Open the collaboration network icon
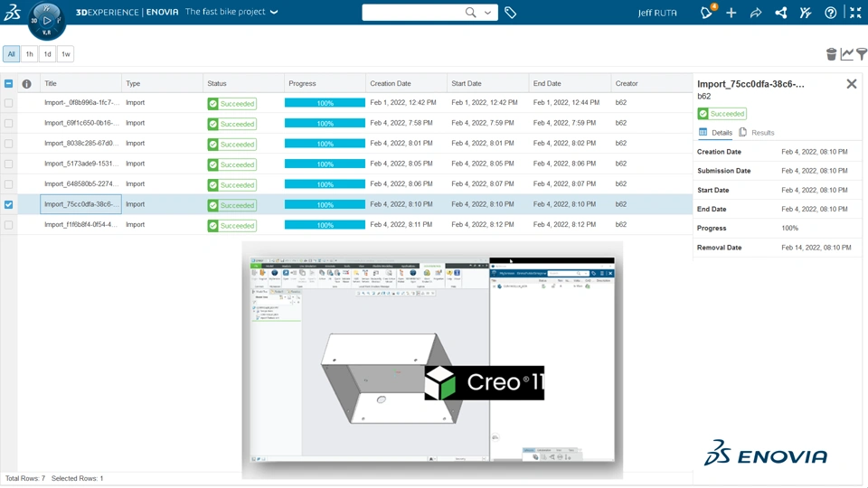The image size is (868, 488). pos(781,12)
